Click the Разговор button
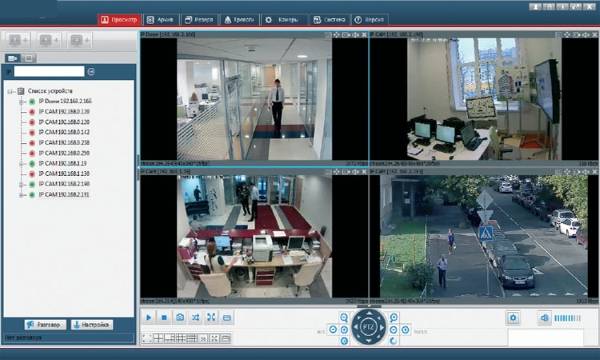This screenshot has height=360, width=600. click(x=45, y=325)
